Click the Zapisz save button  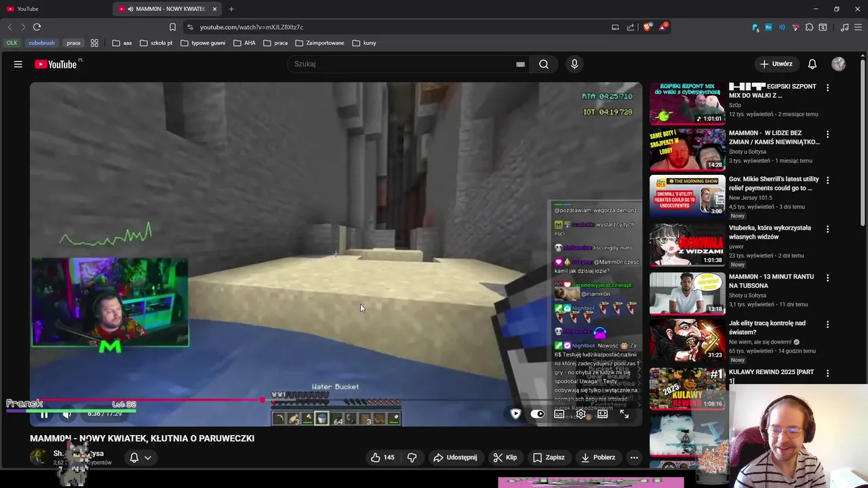(x=549, y=457)
